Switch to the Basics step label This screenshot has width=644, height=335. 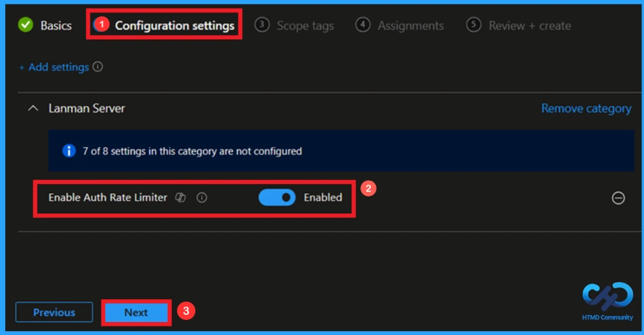[x=56, y=25]
